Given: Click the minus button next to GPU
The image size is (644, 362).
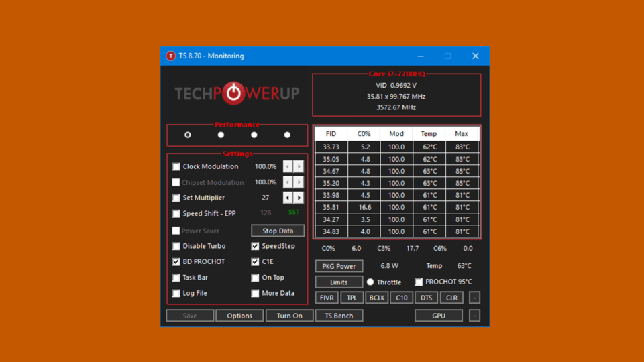Looking at the screenshot, I should pyautogui.click(x=474, y=316).
